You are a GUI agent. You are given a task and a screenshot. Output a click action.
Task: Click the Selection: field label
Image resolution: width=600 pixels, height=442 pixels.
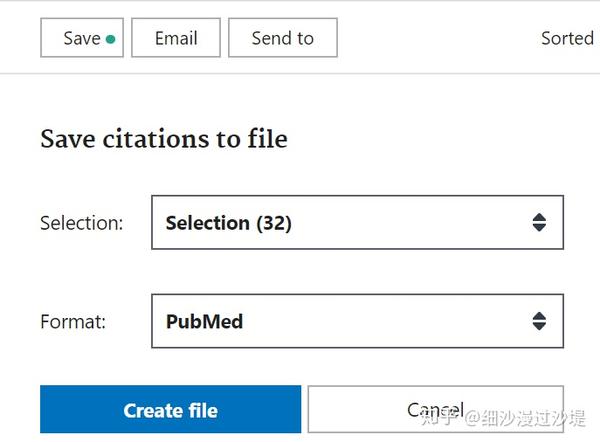coord(82,223)
